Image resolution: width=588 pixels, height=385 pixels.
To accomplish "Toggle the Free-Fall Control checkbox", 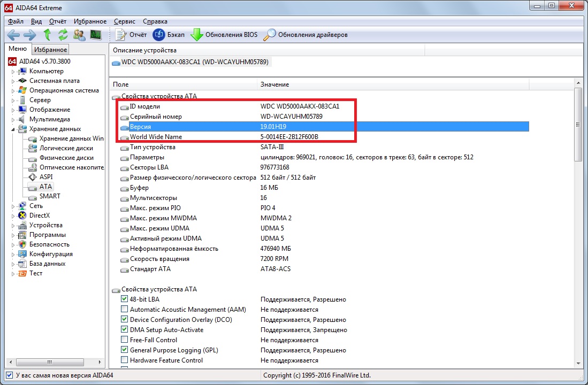I will point(125,340).
